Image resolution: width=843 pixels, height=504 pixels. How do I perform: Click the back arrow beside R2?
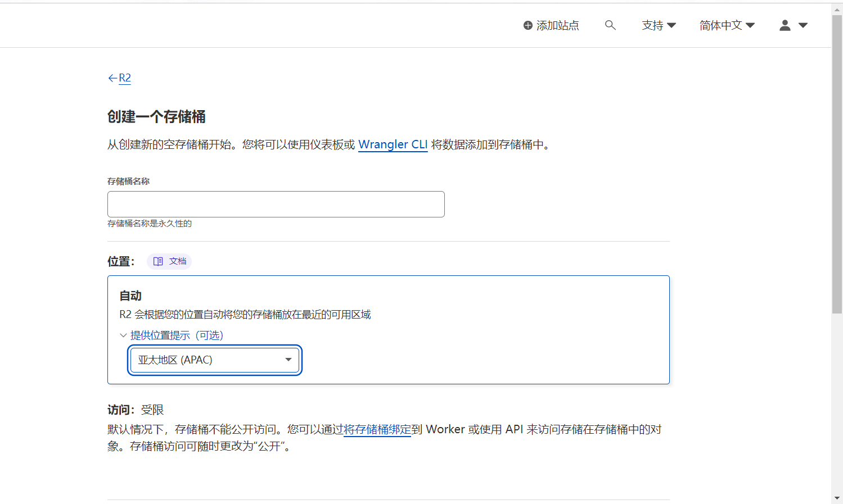point(112,78)
